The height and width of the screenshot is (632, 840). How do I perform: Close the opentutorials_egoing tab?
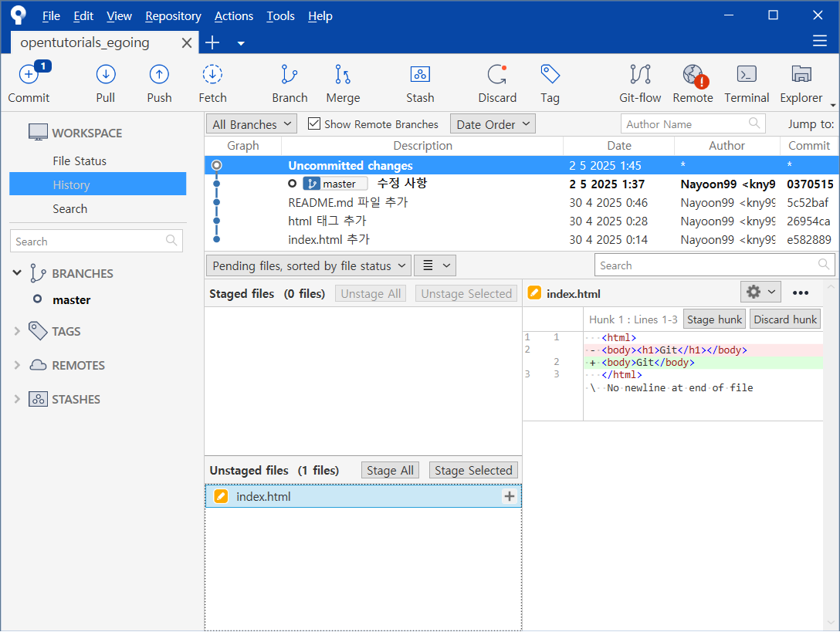186,43
